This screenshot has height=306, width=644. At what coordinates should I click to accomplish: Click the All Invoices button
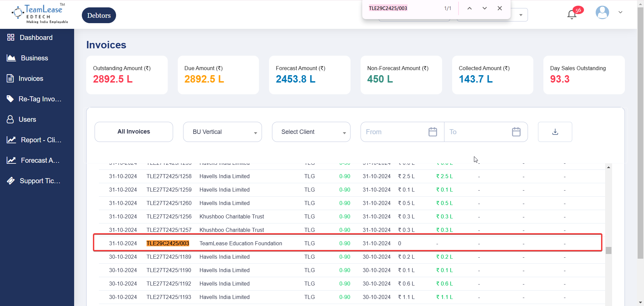click(x=133, y=132)
